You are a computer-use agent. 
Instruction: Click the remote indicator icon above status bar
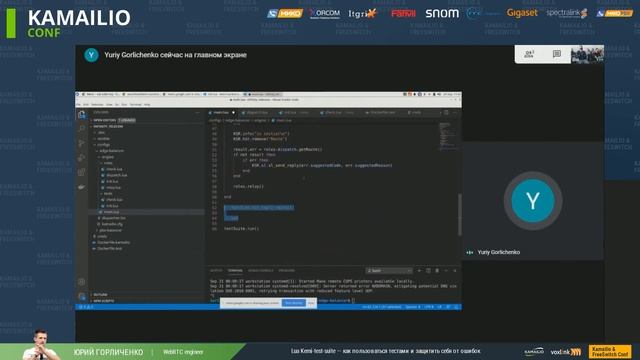pyautogui.click(x=82, y=297)
